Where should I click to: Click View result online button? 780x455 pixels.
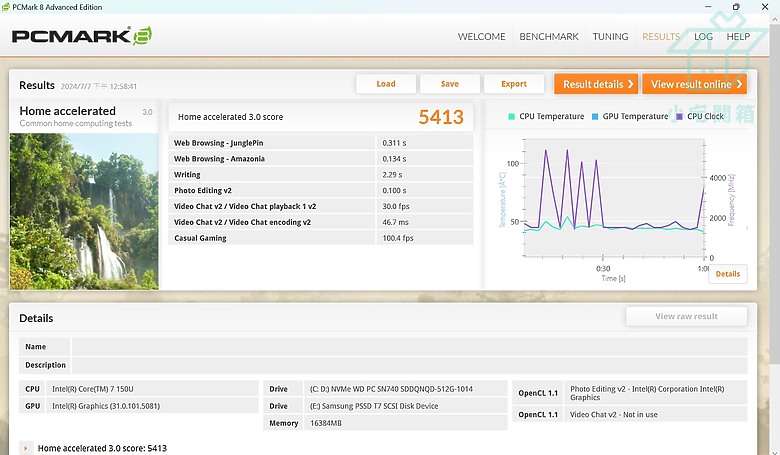tap(695, 84)
